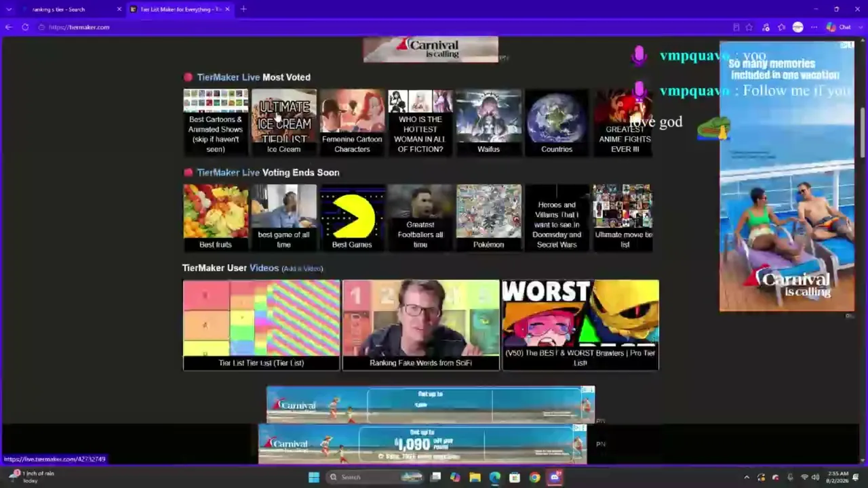868x488 pixels.
Task: Open the Carnival banner ad above Most Voted
Action: pyautogui.click(x=431, y=49)
